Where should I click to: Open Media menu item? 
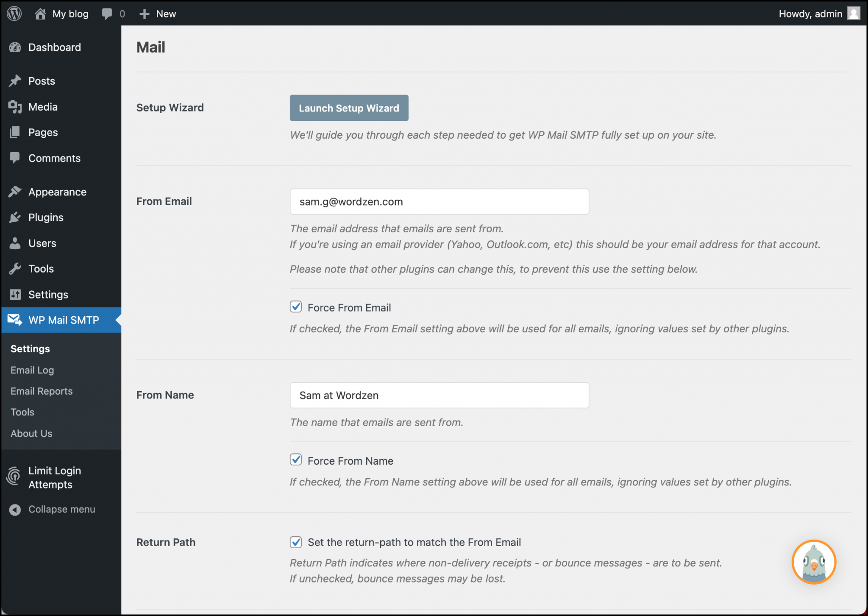61,107
